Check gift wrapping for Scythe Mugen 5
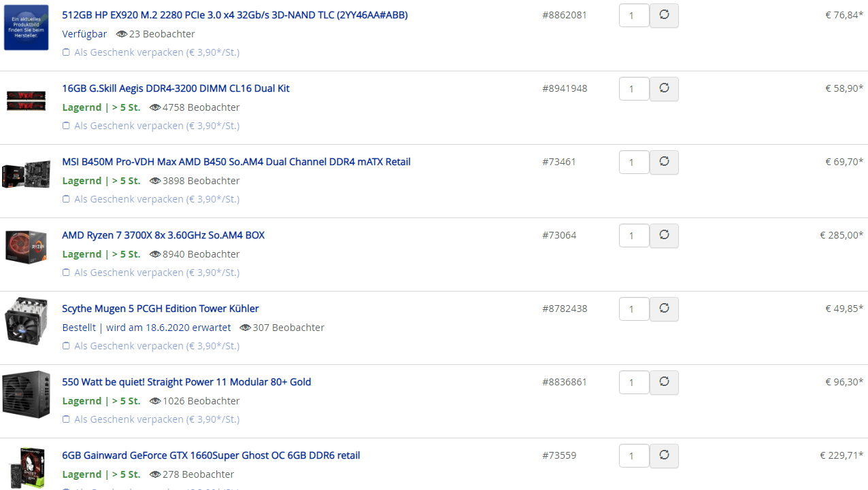The image size is (868, 490). 66,346
